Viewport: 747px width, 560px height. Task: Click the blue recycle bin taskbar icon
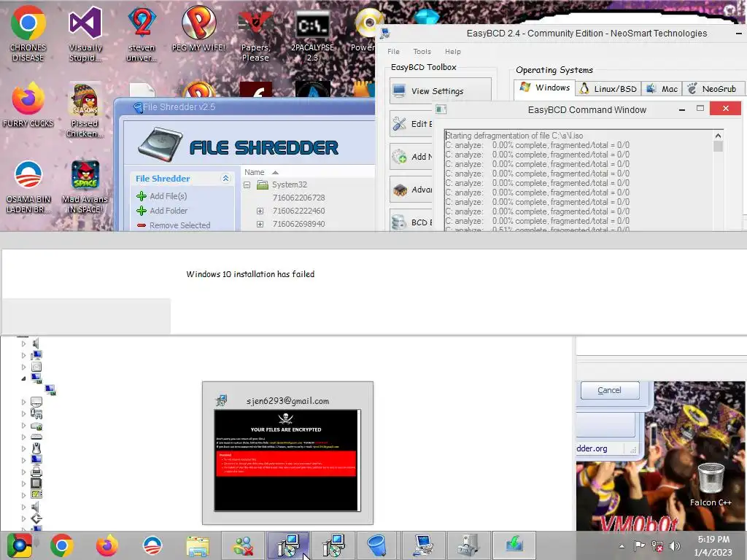[x=377, y=545]
